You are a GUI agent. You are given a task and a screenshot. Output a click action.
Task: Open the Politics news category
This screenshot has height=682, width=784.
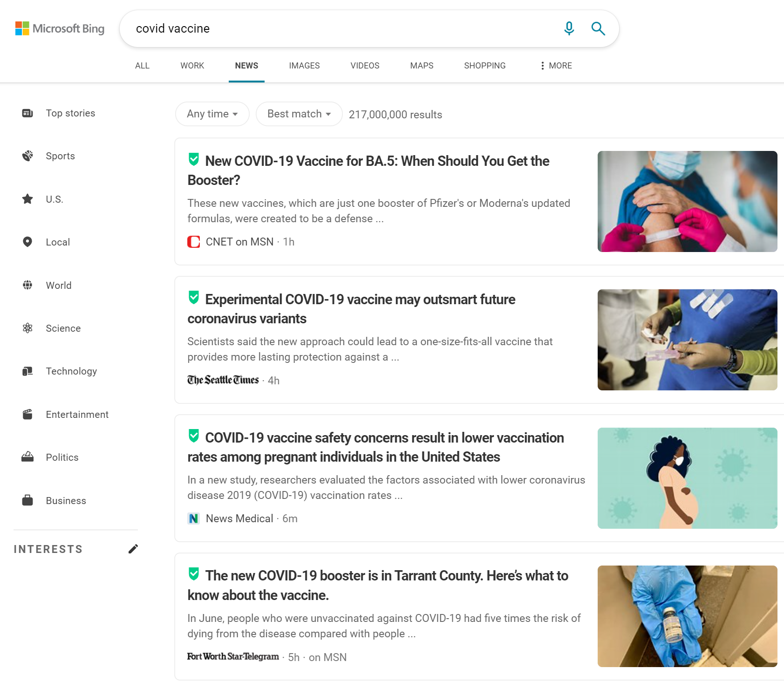pyautogui.click(x=62, y=457)
